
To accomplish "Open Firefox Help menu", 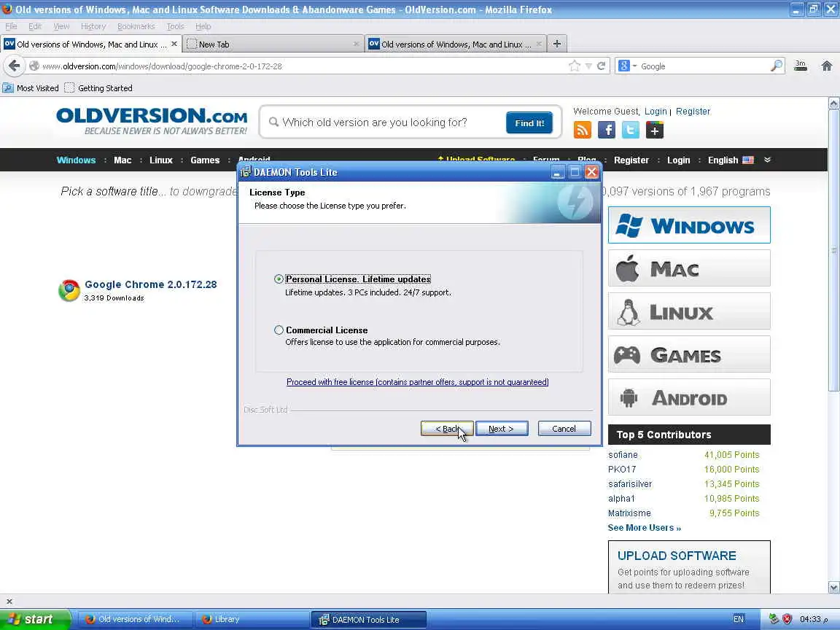I will [x=203, y=26].
